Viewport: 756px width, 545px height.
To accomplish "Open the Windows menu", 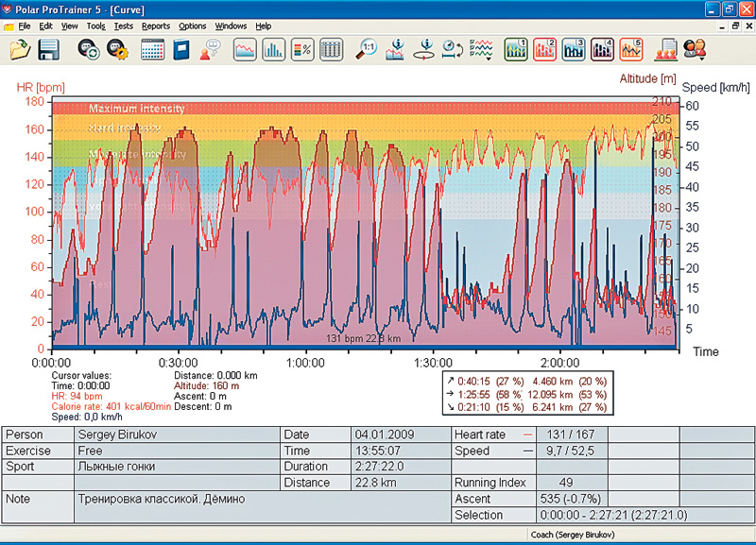I will (x=231, y=26).
